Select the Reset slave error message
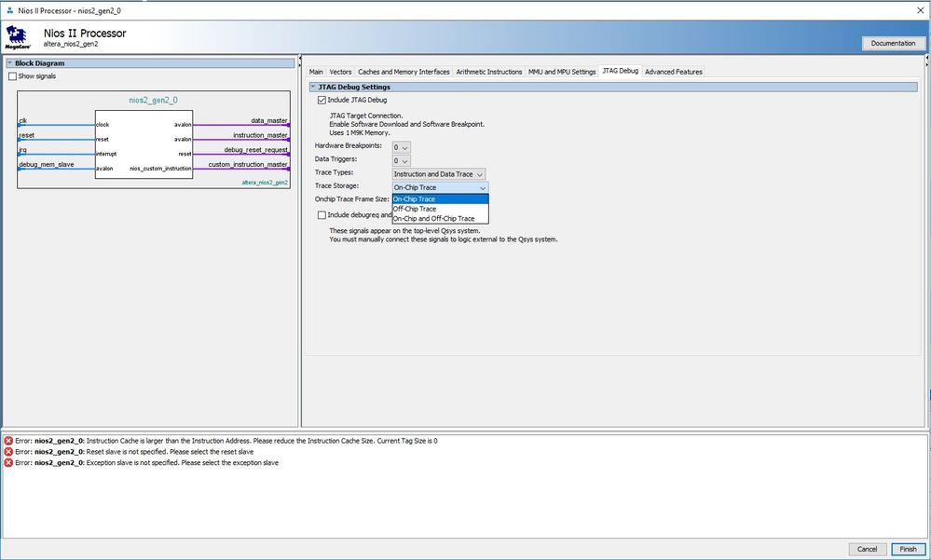931x560 pixels. 134,452
